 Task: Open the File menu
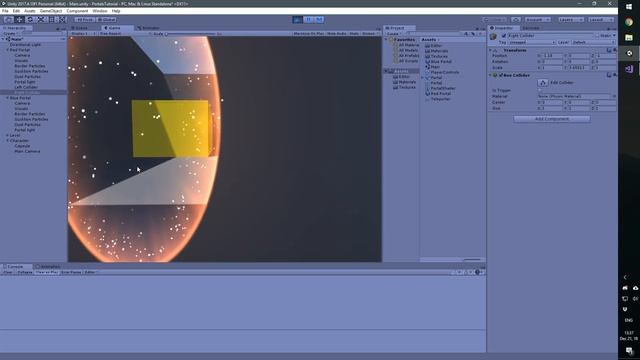coord(5,11)
